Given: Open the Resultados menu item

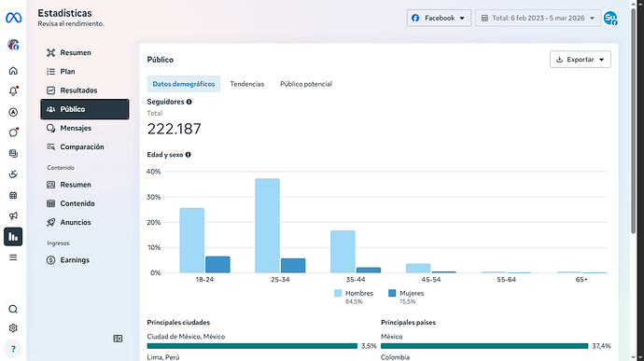Looking at the screenshot, I should [x=85, y=90].
